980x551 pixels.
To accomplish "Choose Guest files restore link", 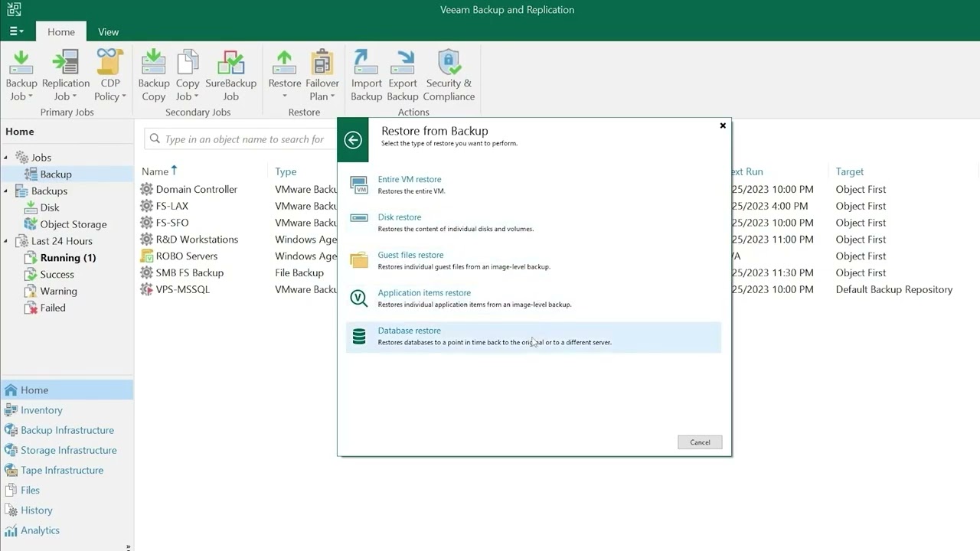I will click(x=410, y=255).
